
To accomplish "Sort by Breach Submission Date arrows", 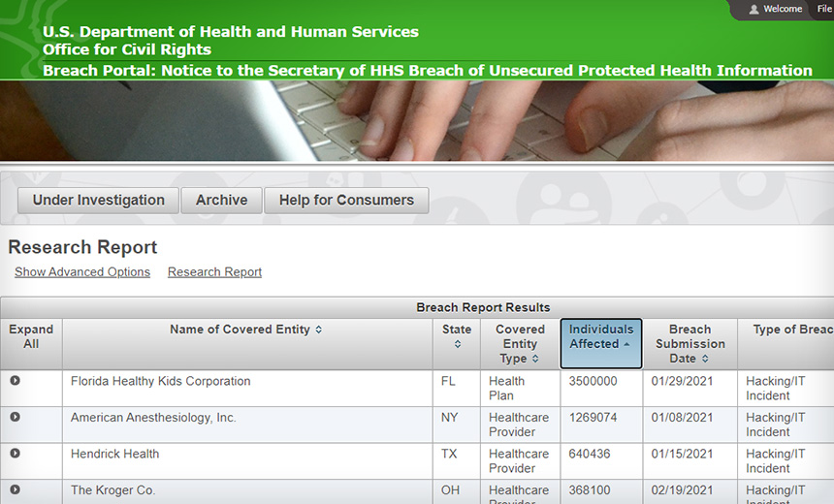I will tap(705, 359).
